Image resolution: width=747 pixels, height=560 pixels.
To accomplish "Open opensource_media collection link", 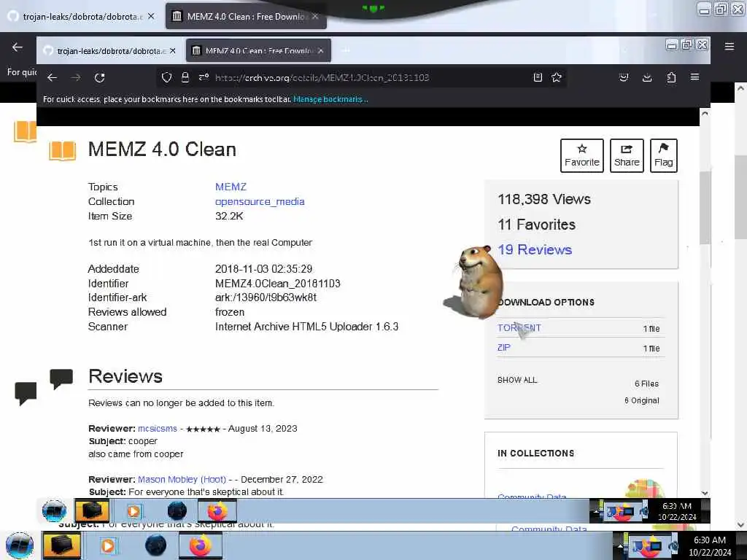I will click(x=260, y=201).
